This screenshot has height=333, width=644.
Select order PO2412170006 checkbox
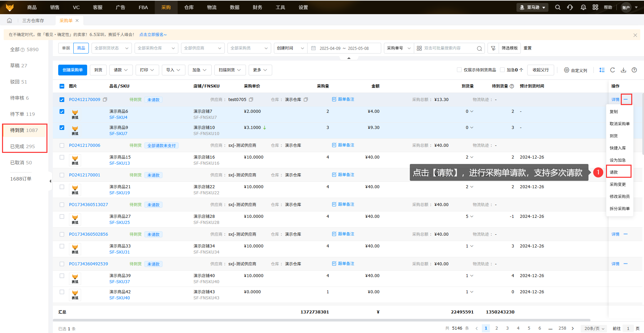tap(62, 145)
